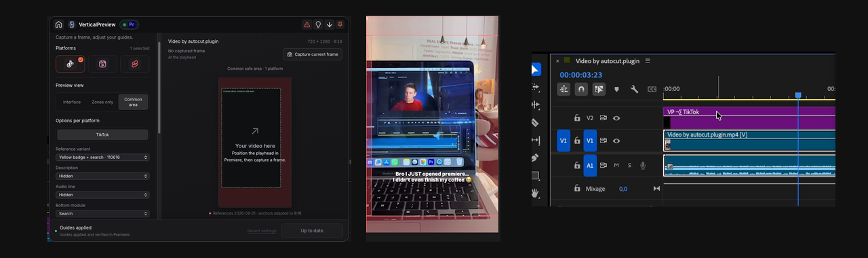Toggle lock on track V2
Viewport: 868px width, 258px height.
coord(577,118)
